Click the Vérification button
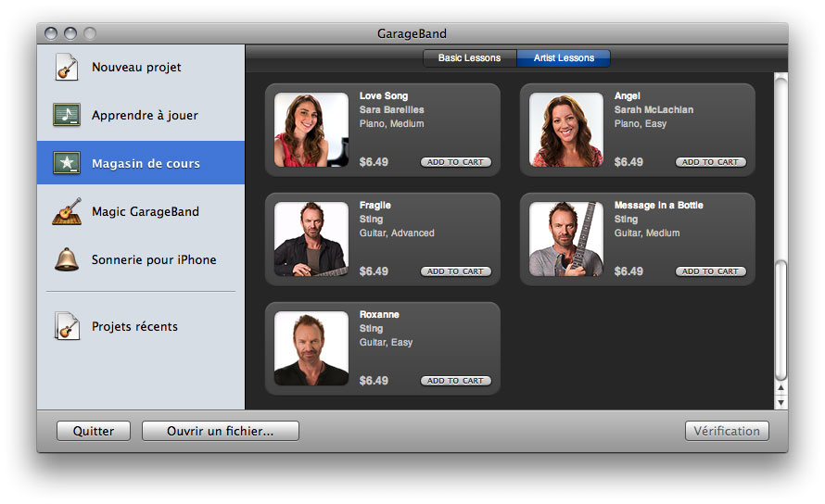 [x=727, y=431]
